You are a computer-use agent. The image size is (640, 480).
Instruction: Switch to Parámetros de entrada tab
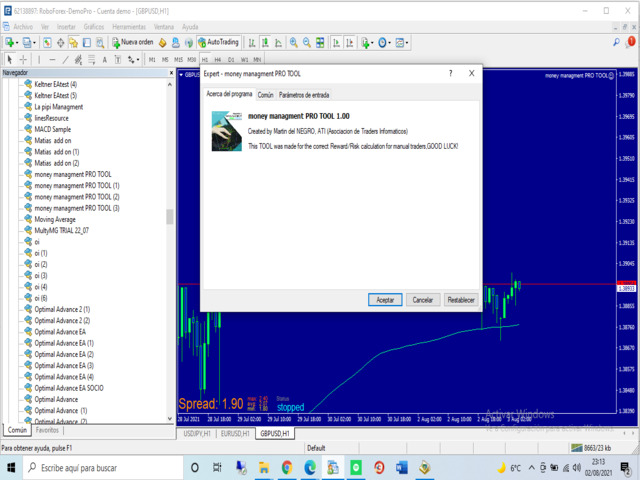[304, 95]
